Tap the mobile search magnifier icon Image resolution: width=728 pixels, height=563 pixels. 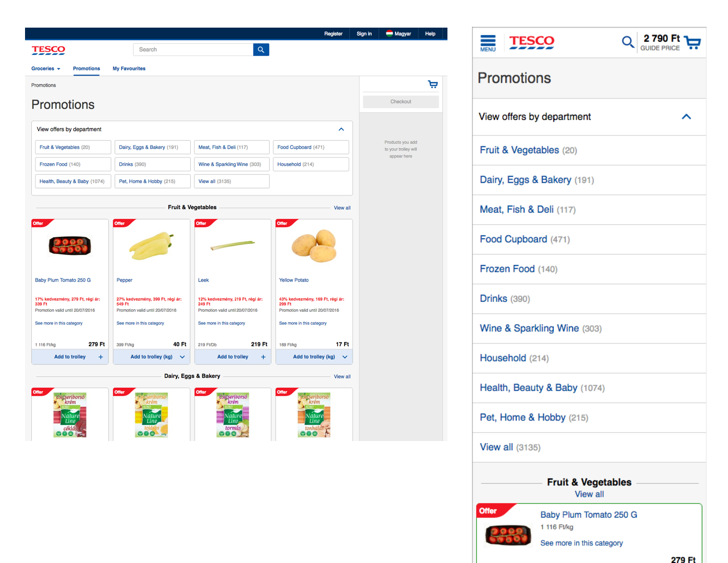628,42
